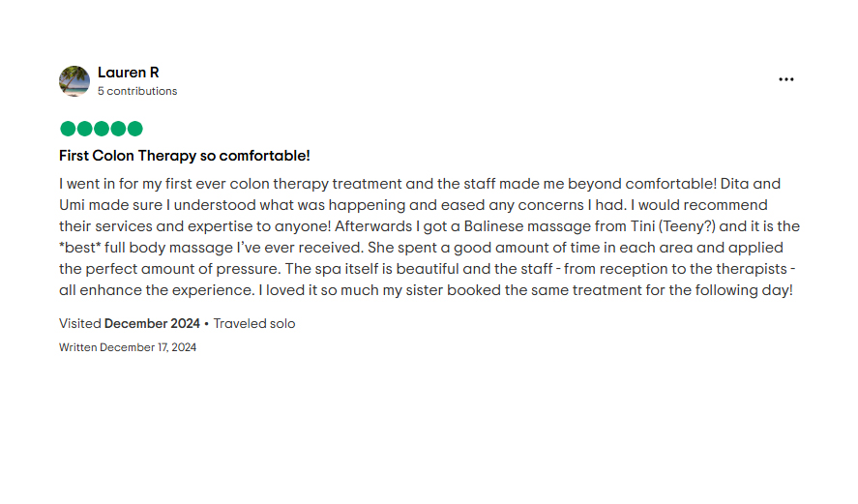858x504 pixels.
Task: Open Lauren R's profile name link
Action: coord(128,73)
